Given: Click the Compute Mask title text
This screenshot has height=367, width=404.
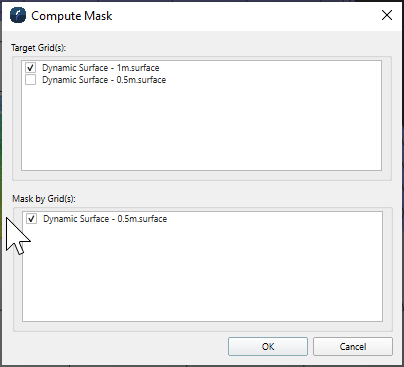Looking at the screenshot, I should [x=72, y=16].
